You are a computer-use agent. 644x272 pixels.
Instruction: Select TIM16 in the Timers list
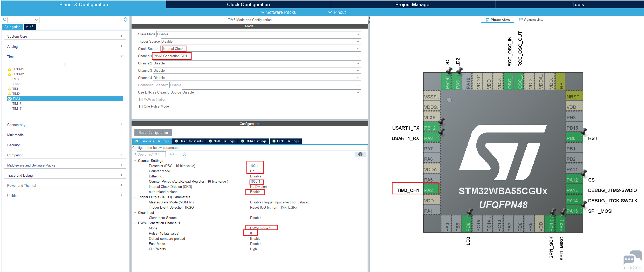tap(17, 104)
